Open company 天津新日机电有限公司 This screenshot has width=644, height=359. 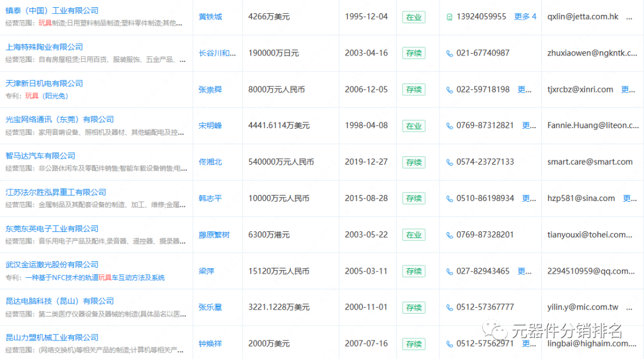pos(44,83)
